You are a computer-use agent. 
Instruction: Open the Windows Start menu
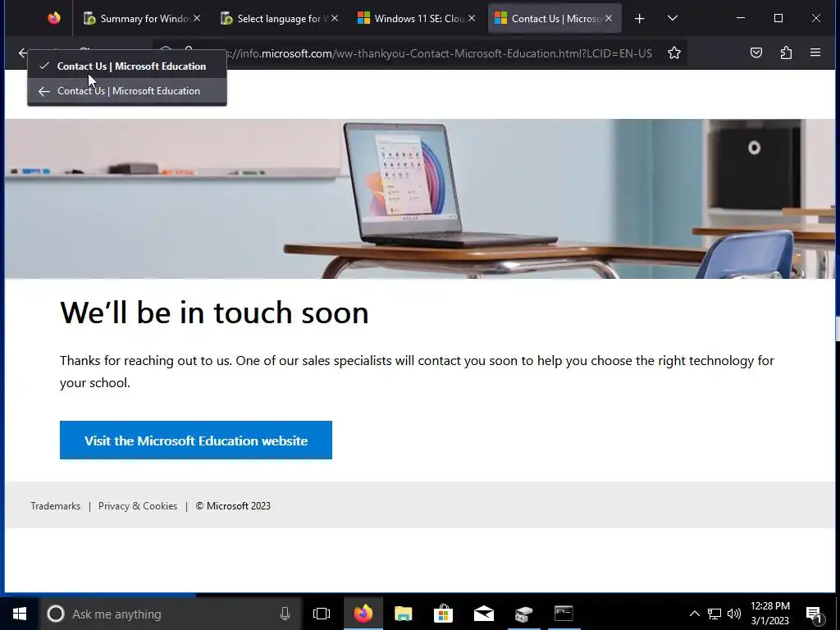click(x=20, y=614)
